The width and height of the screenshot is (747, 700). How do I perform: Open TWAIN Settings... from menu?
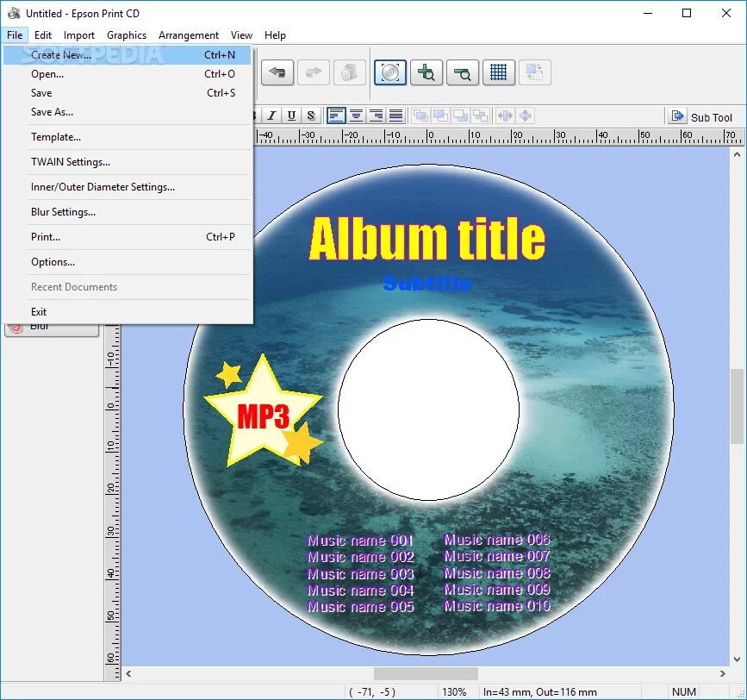(x=128, y=162)
